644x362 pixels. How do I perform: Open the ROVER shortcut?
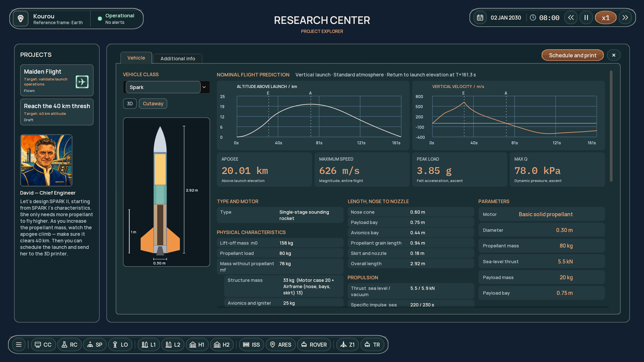point(314,344)
